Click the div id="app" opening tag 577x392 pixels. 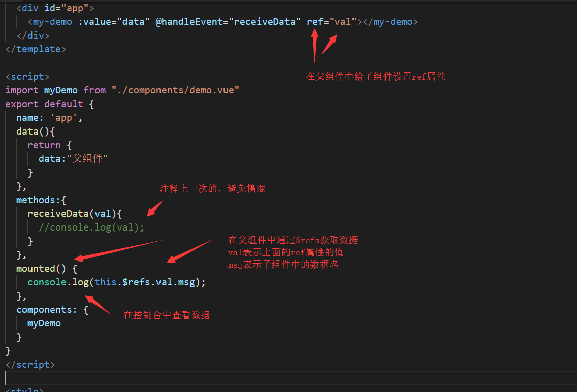pyautogui.click(x=55, y=8)
